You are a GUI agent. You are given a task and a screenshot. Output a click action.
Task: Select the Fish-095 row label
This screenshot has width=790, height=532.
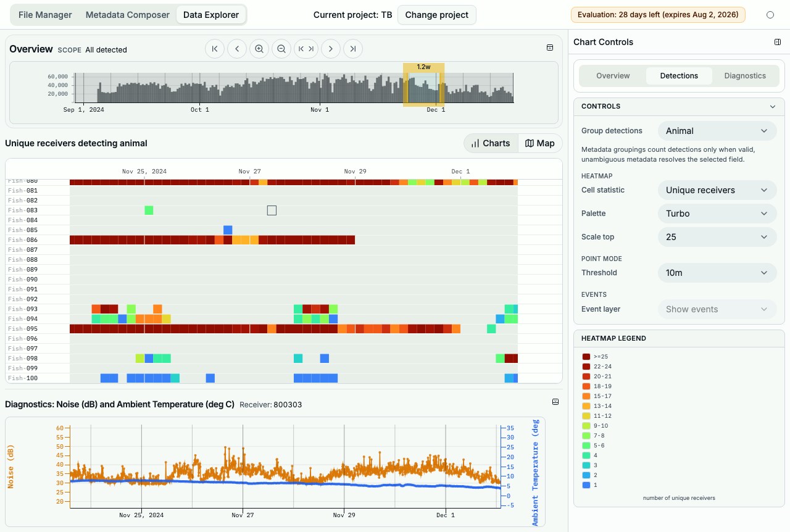(23, 329)
